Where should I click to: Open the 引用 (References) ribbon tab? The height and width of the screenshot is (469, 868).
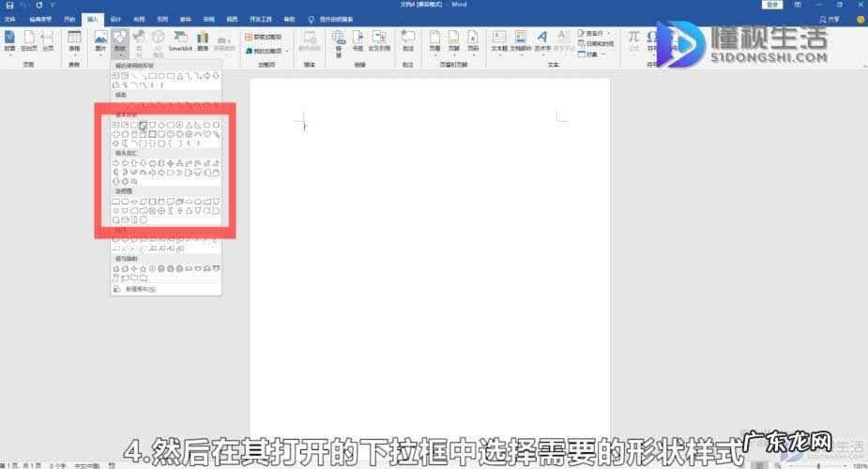click(x=162, y=20)
